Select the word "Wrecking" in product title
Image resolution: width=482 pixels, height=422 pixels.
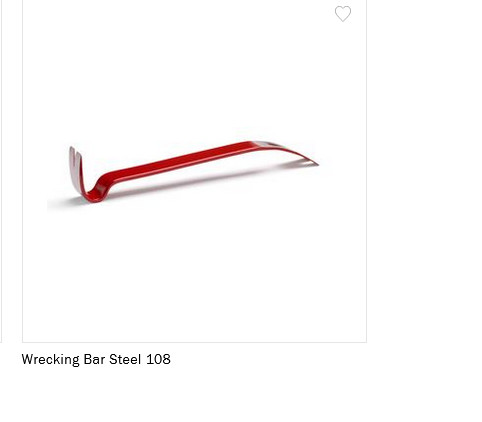(x=50, y=360)
